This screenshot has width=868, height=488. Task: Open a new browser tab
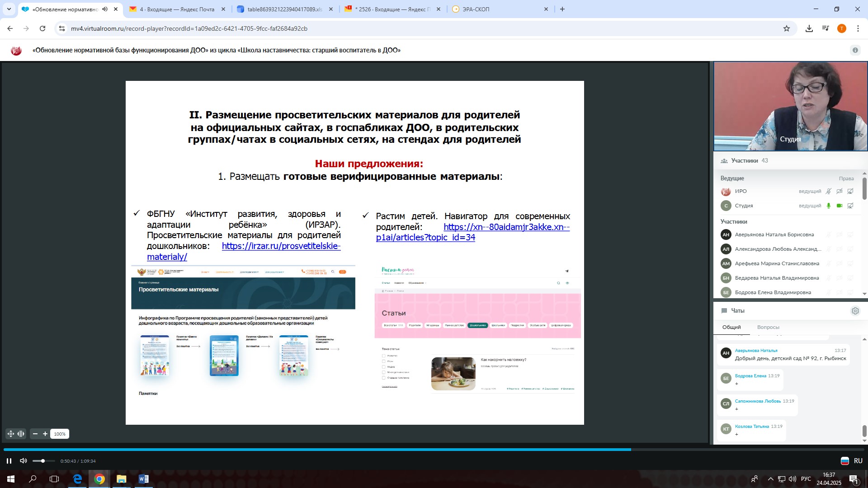coord(562,9)
